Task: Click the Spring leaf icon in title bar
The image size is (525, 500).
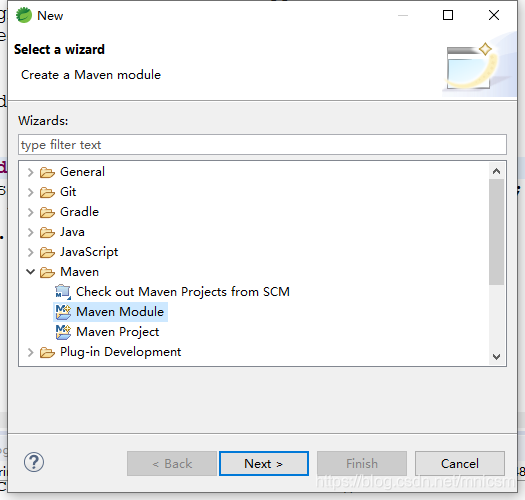Action: click(x=24, y=15)
